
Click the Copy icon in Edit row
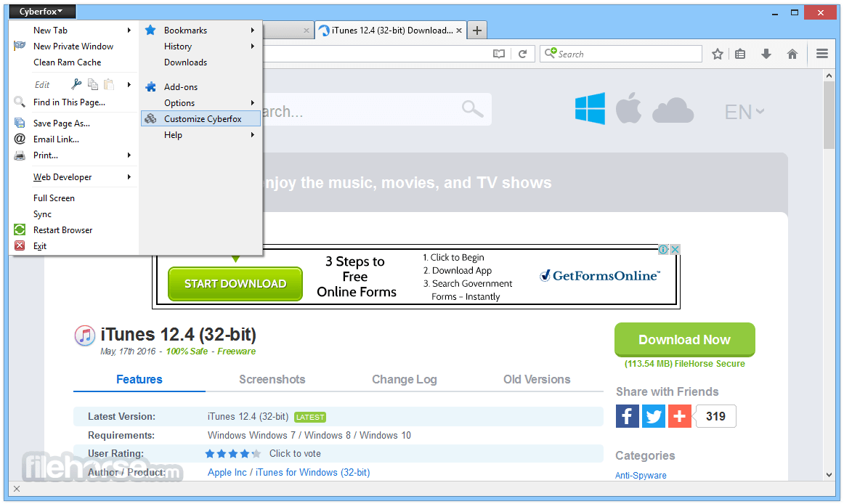point(93,84)
